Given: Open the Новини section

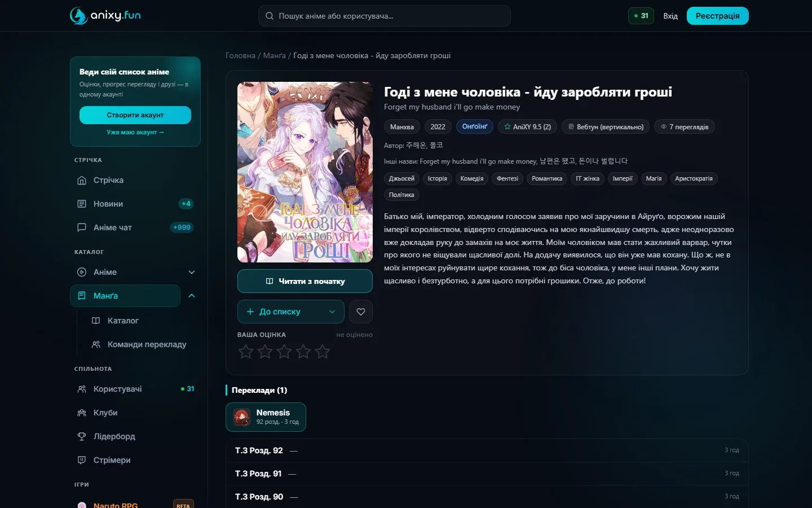Looking at the screenshot, I should [135, 204].
